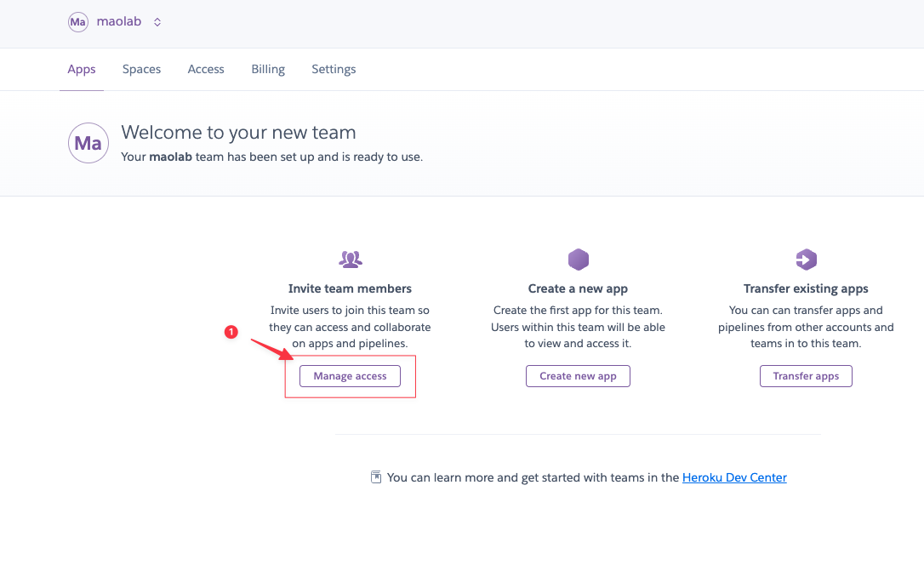Click the Create a new app heading

tap(578, 288)
